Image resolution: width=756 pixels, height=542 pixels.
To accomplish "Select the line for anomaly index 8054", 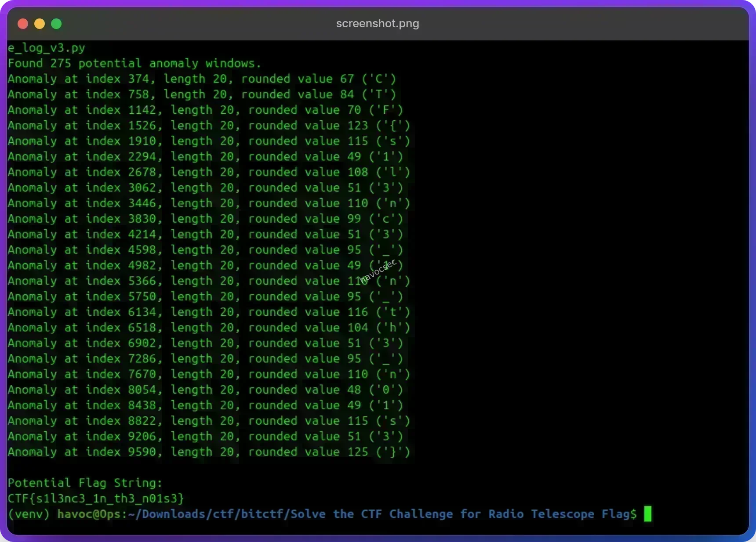I will tap(206, 390).
